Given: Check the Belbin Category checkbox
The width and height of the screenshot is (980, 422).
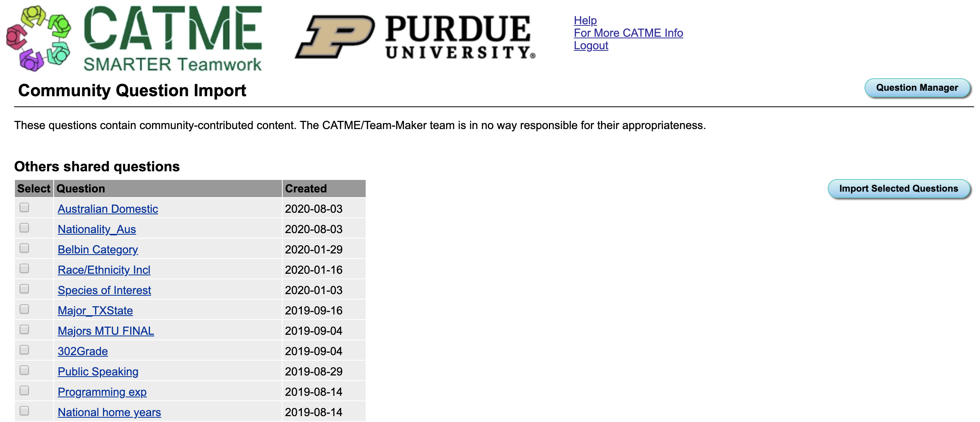Looking at the screenshot, I should pos(24,248).
